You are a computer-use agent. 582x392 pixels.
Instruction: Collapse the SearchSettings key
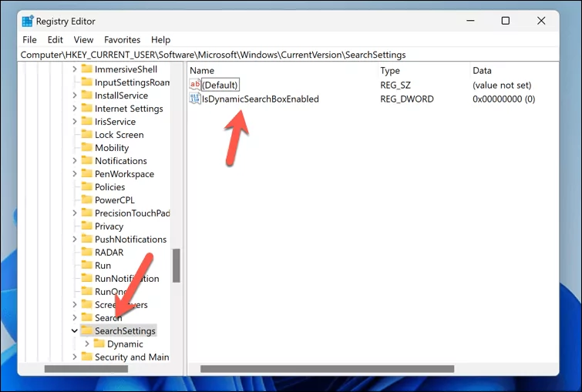(x=75, y=330)
